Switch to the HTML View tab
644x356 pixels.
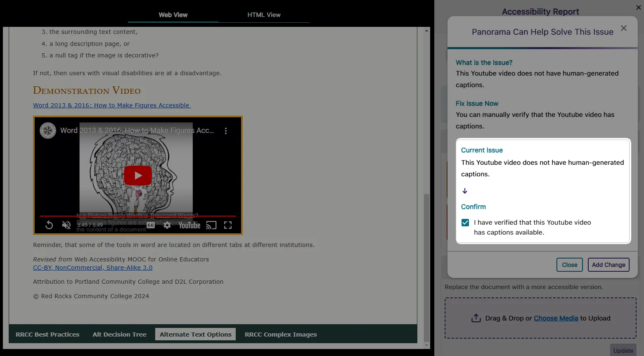coord(264,15)
